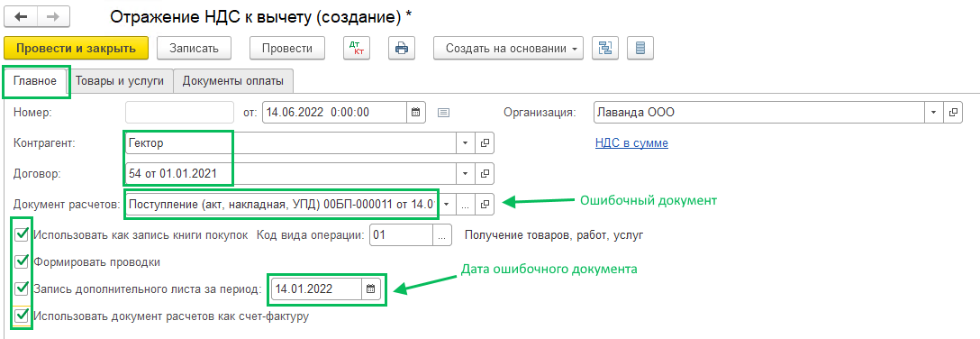Expand the Контрагент dropdown list

tap(465, 143)
